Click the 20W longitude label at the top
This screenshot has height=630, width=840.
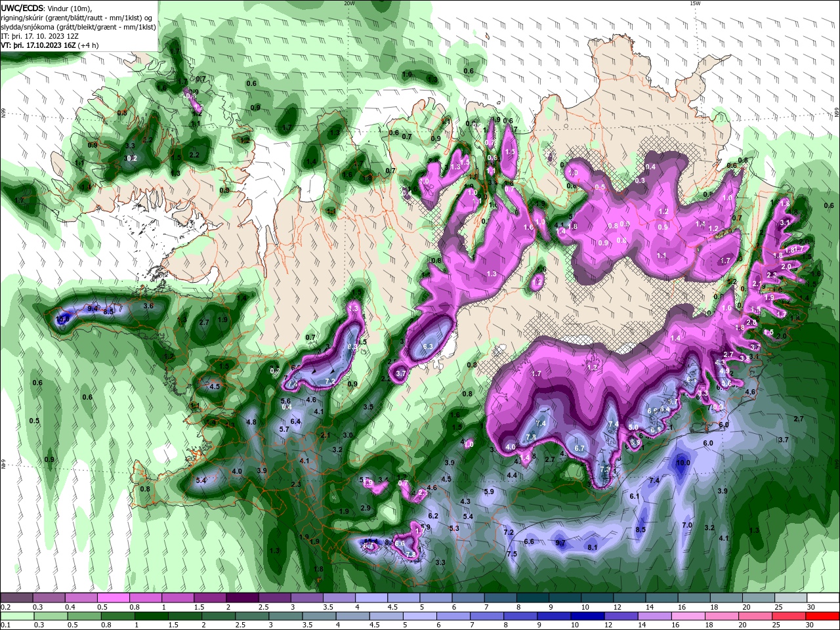coord(349,3)
